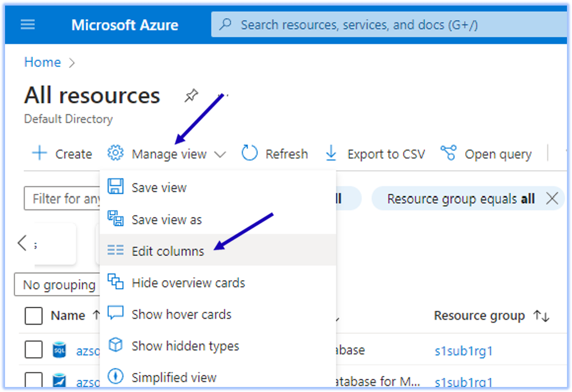Open the hamburger portal menu
Image resolution: width=572 pixels, height=392 pixels.
[27, 25]
